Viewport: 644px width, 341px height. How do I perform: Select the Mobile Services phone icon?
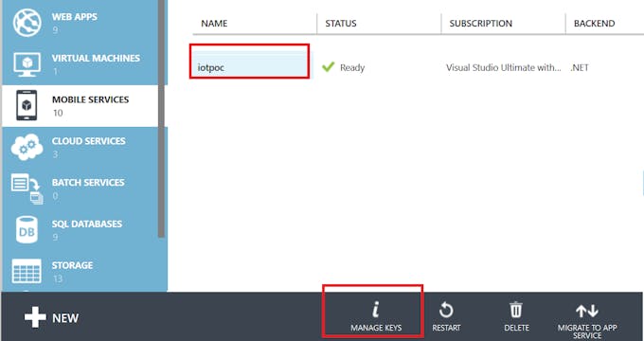(27, 105)
